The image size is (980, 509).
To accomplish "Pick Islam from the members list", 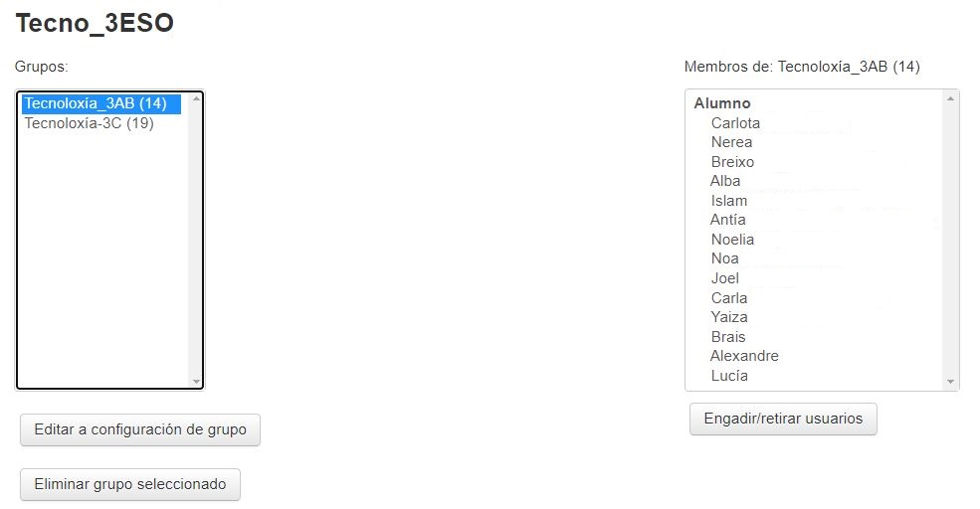I will (x=728, y=201).
